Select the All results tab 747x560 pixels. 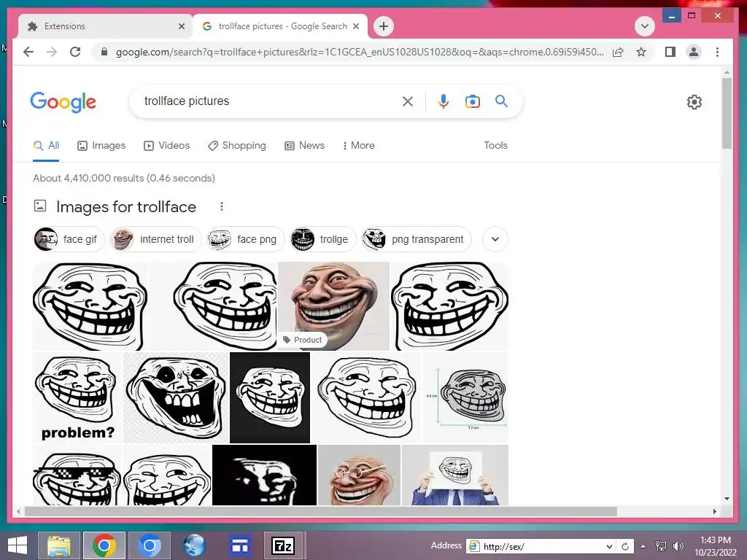click(46, 146)
